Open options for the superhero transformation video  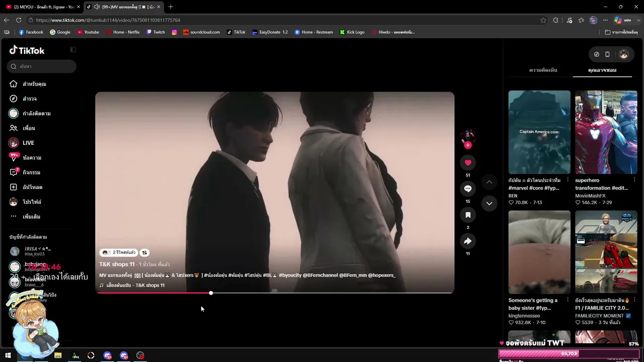click(x=634, y=180)
